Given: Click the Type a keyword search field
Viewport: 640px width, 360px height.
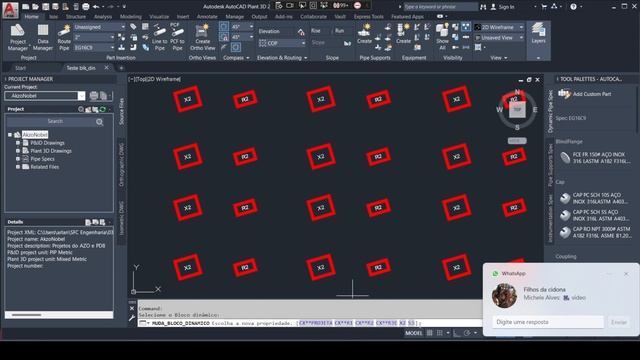Looking at the screenshot, I should (x=440, y=7).
